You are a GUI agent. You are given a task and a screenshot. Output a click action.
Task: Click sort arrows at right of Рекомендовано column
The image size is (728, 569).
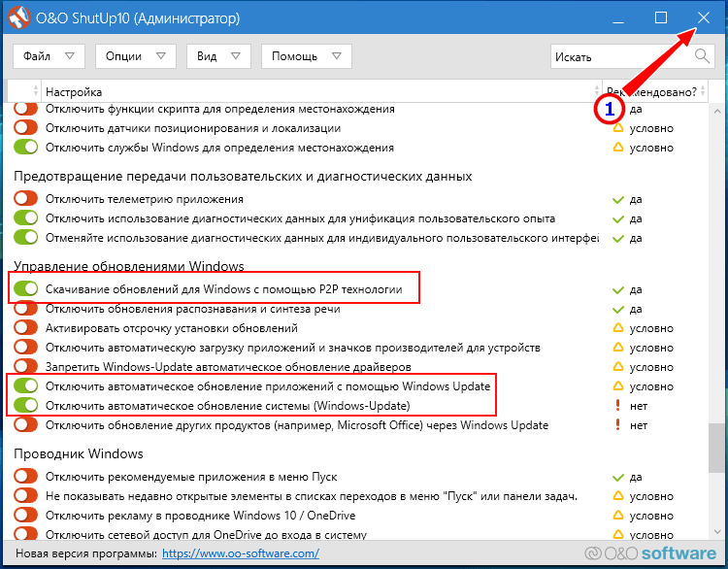[x=703, y=90]
